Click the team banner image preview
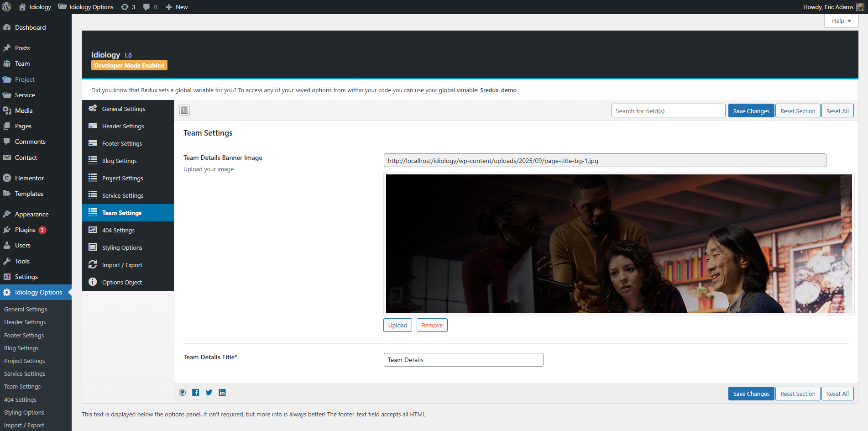868x431 pixels. pos(618,243)
